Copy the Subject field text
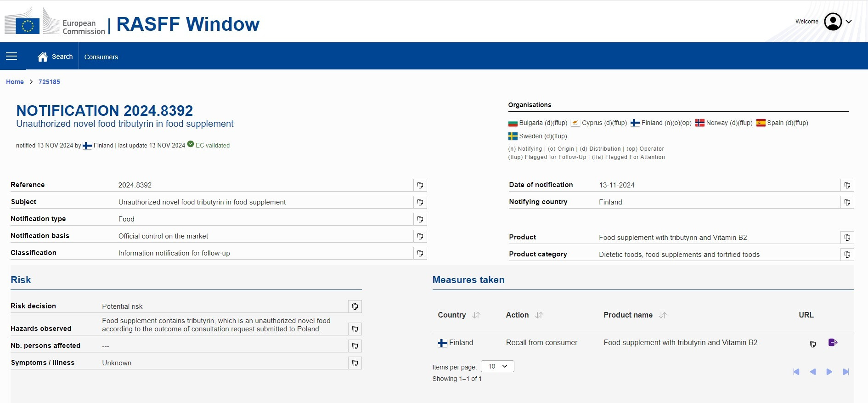This screenshot has height=403, width=868. click(x=420, y=202)
